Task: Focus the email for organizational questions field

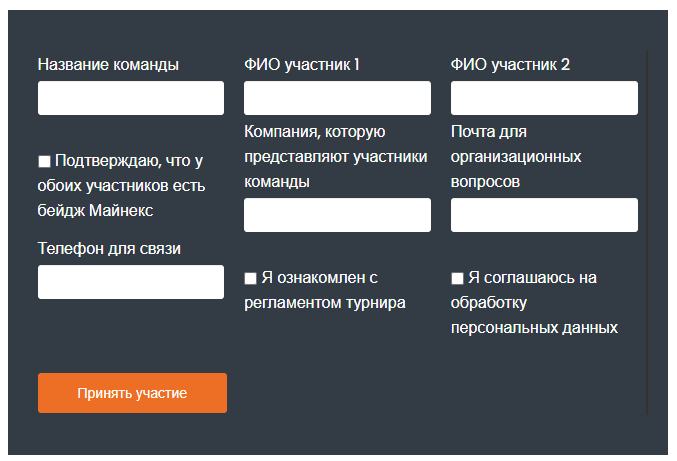Action: [544, 215]
